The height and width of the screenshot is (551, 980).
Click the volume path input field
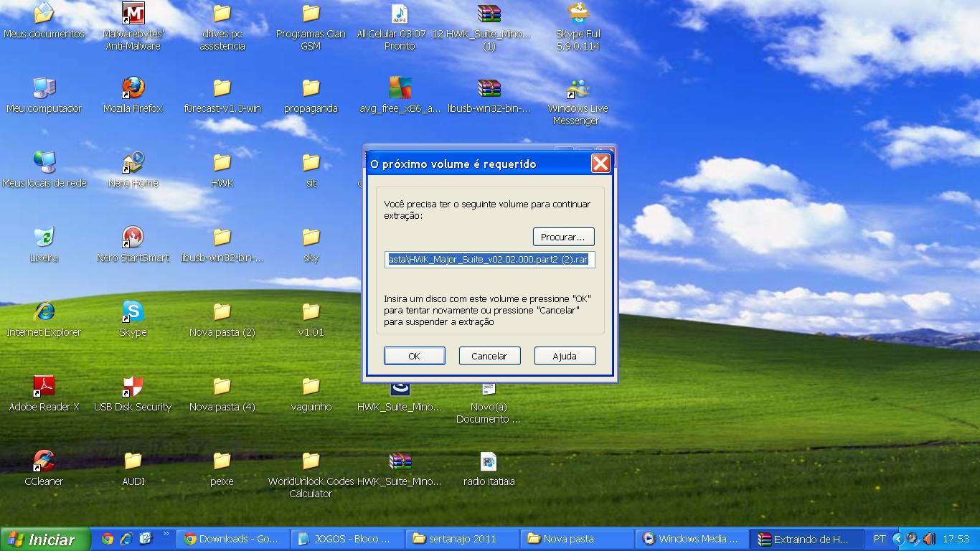pyautogui.click(x=489, y=260)
